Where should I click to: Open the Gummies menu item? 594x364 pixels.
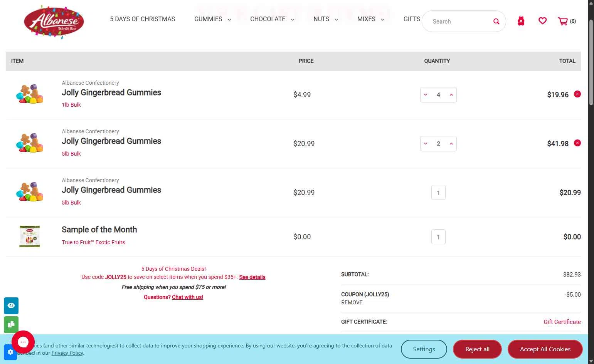click(x=208, y=19)
